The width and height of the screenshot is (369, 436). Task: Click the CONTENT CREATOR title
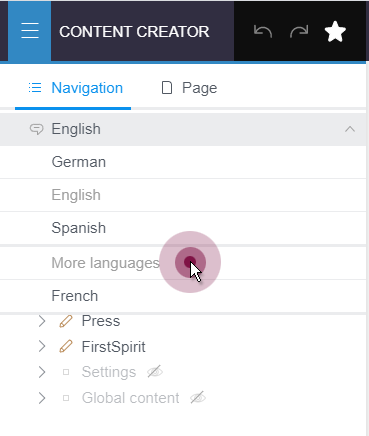134,32
